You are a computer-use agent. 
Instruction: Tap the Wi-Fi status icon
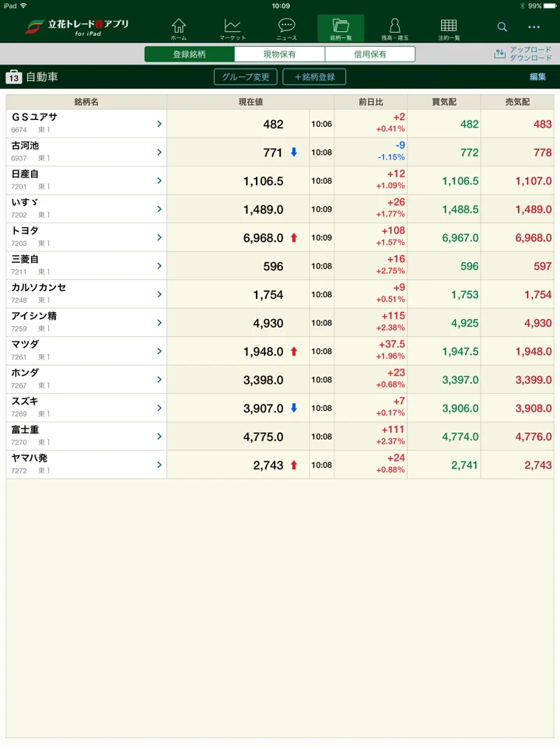[23, 5]
